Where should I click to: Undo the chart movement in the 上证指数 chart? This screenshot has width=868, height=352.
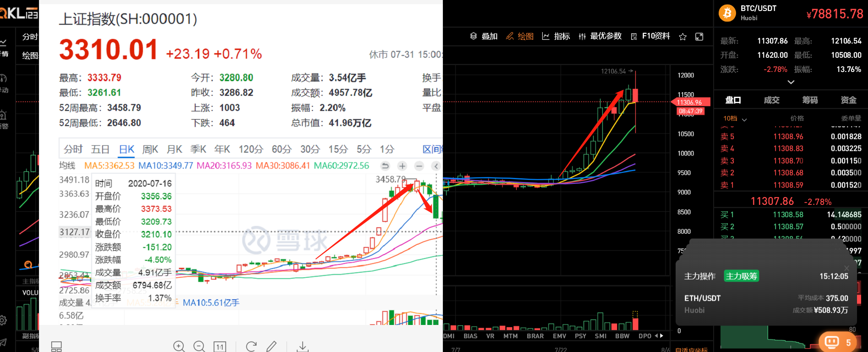click(385, 166)
